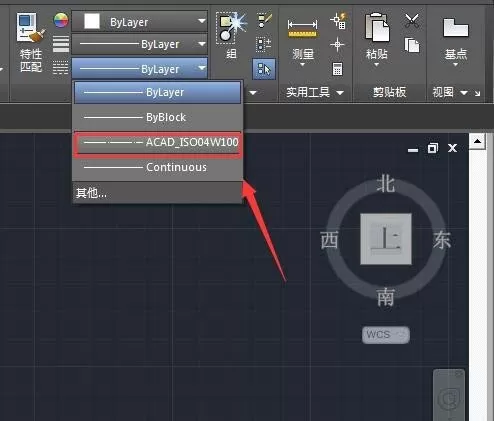Click the Group (组) tool icon
Viewport: 494px width, 421px height.
click(x=231, y=29)
